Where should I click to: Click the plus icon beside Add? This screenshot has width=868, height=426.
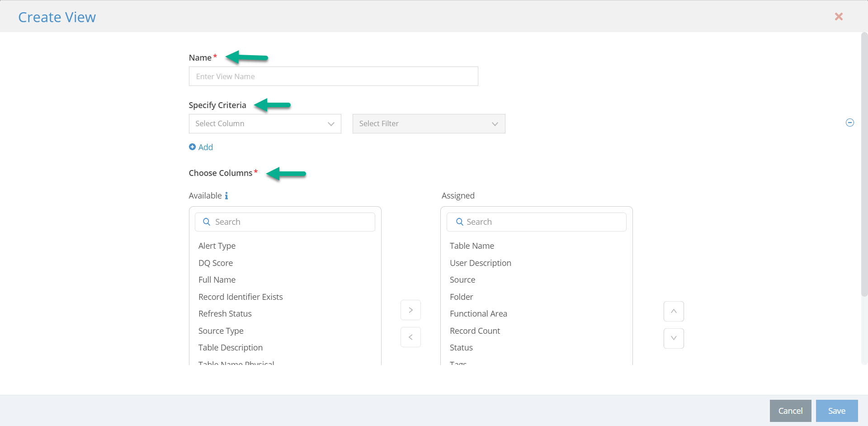pos(192,147)
